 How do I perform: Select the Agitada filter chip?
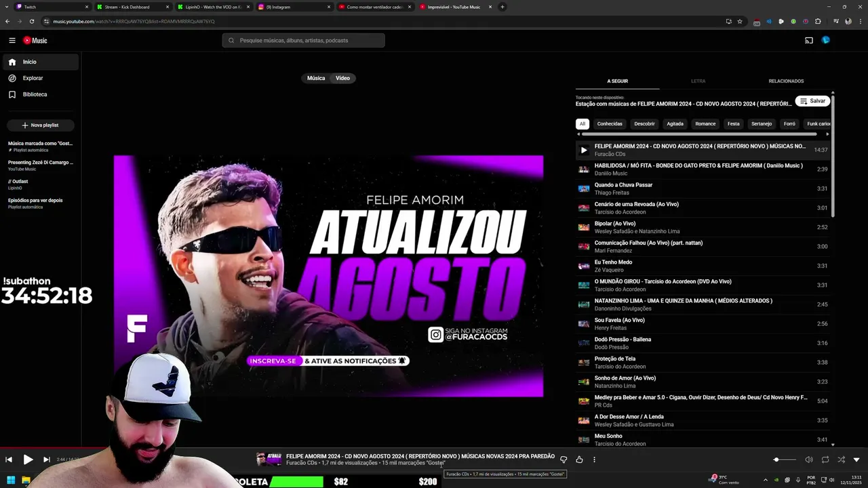coord(675,124)
